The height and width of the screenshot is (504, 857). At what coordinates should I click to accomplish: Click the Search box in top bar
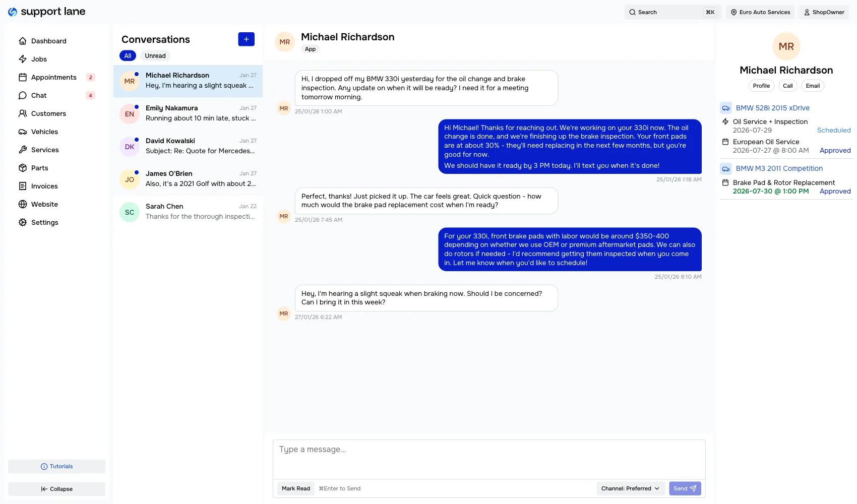pos(673,12)
